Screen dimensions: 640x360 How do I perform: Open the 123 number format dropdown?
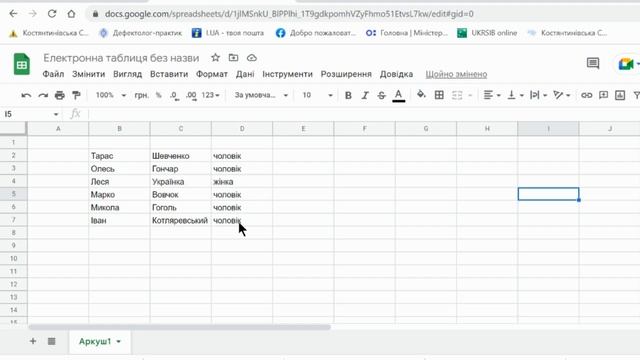coord(211,95)
